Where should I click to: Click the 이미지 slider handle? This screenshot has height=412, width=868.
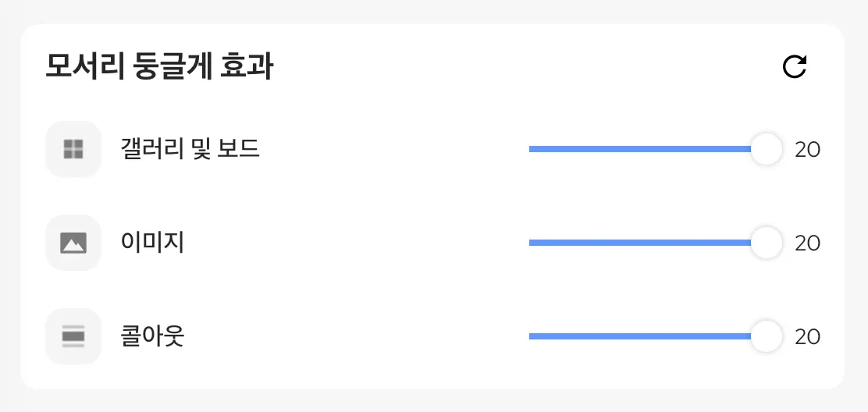pyautogui.click(x=767, y=243)
